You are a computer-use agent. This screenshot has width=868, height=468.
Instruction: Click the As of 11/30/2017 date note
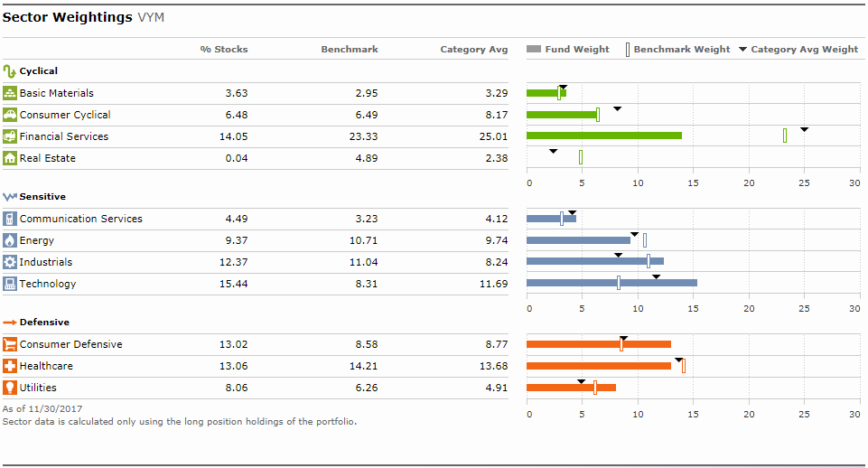coord(42,408)
